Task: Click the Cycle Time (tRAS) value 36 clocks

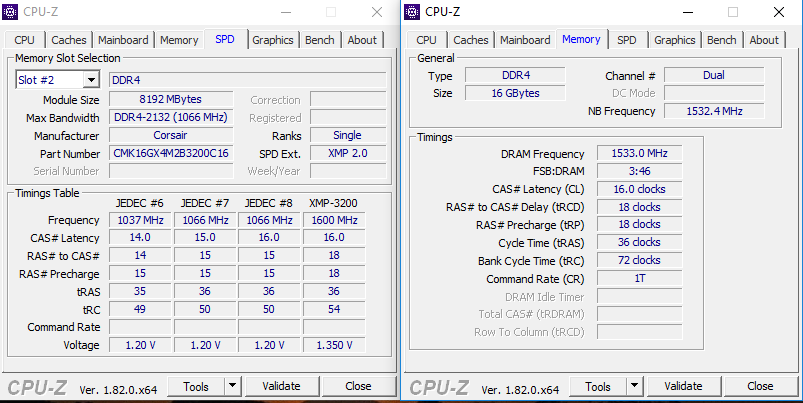Action: click(x=640, y=242)
